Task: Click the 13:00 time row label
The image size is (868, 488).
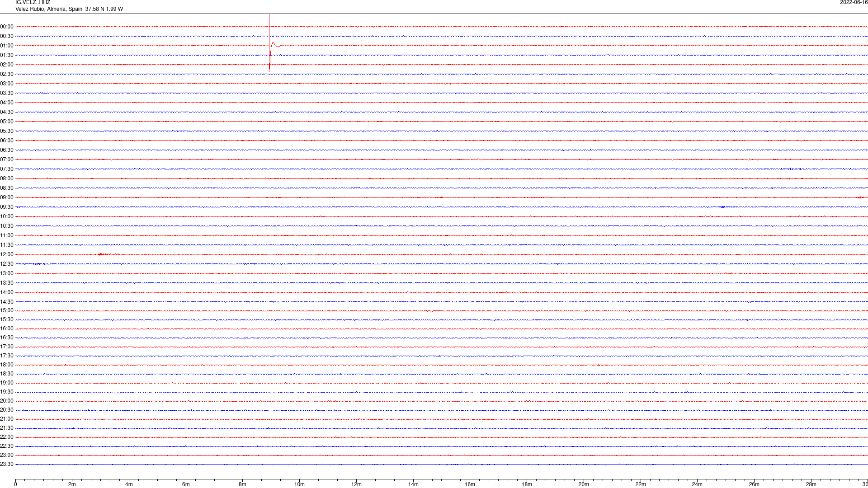Action: (7, 273)
